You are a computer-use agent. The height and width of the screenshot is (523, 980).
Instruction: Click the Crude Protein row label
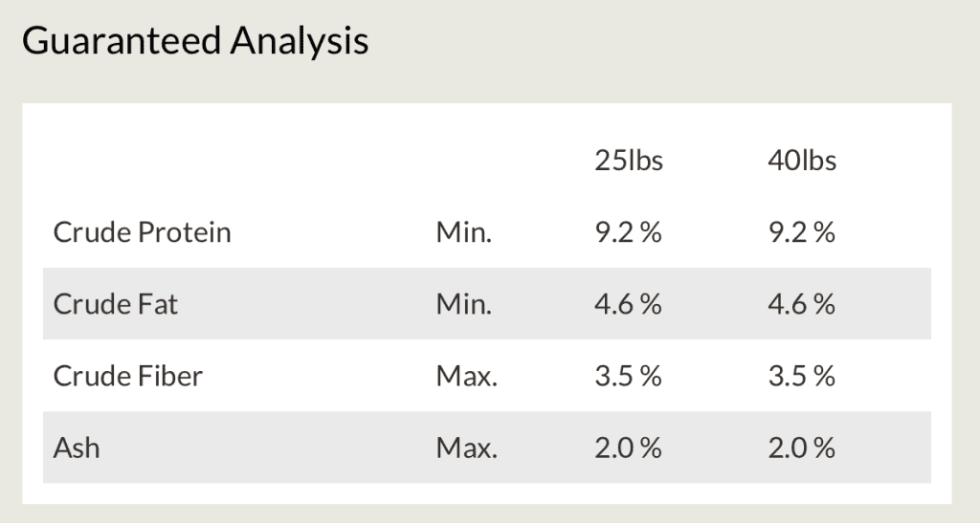pos(143,232)
